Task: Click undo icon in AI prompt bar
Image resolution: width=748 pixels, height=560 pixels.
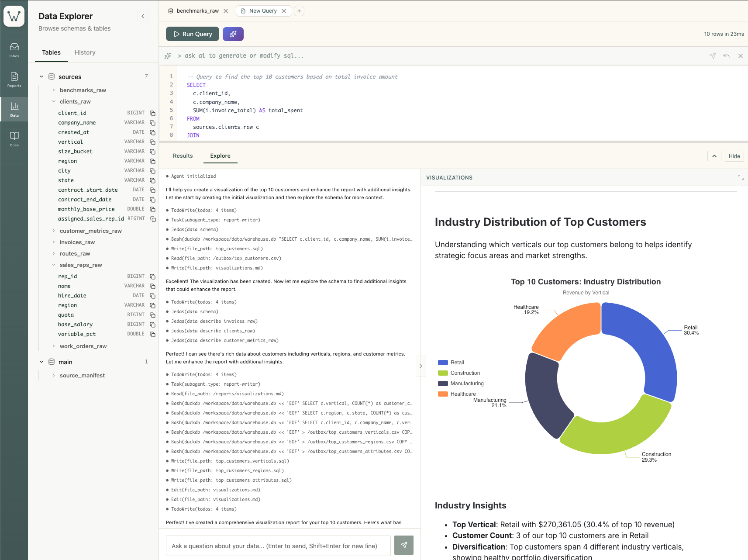Action: click(x=726, y=56)
